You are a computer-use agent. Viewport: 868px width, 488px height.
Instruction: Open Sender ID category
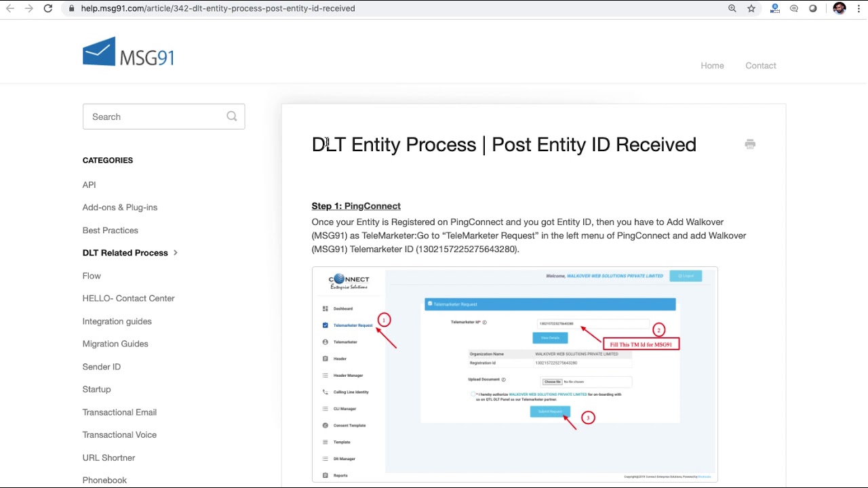pos(102,367)
